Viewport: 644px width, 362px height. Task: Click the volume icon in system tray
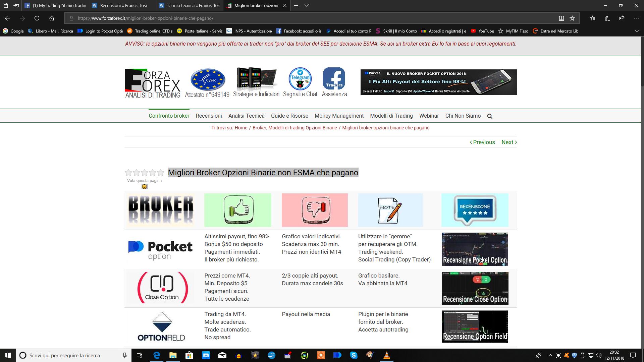click(598, 355)
